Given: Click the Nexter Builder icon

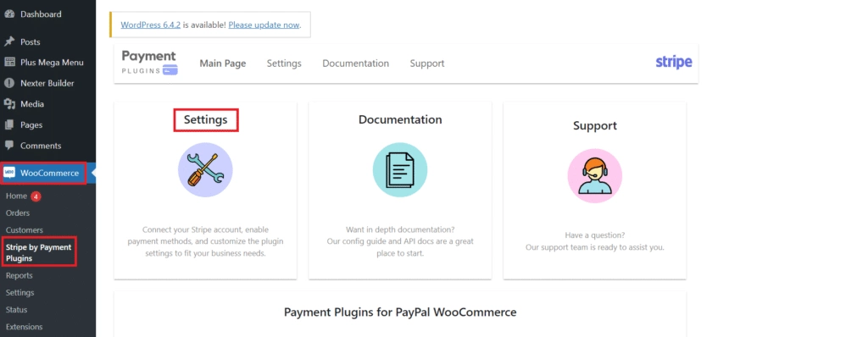Looking at the screenshot, I should (x=8, y=83).
